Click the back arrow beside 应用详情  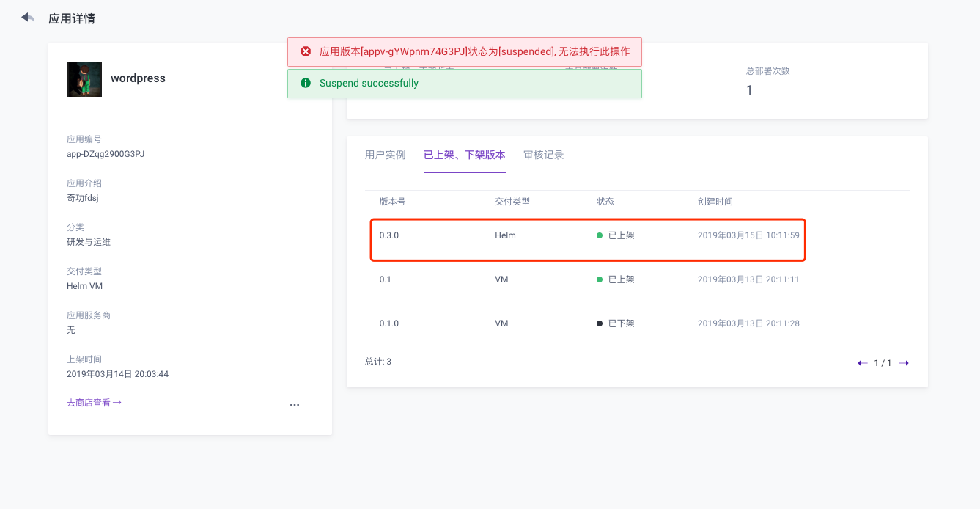coord(27,18)
